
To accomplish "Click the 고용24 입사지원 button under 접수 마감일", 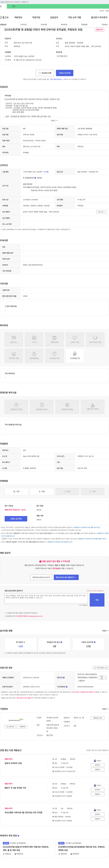I will coord(16,519).
